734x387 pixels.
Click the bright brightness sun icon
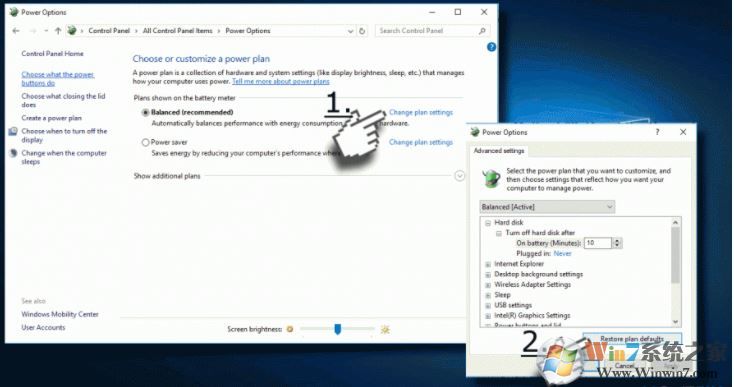click(x=385, y=330)
